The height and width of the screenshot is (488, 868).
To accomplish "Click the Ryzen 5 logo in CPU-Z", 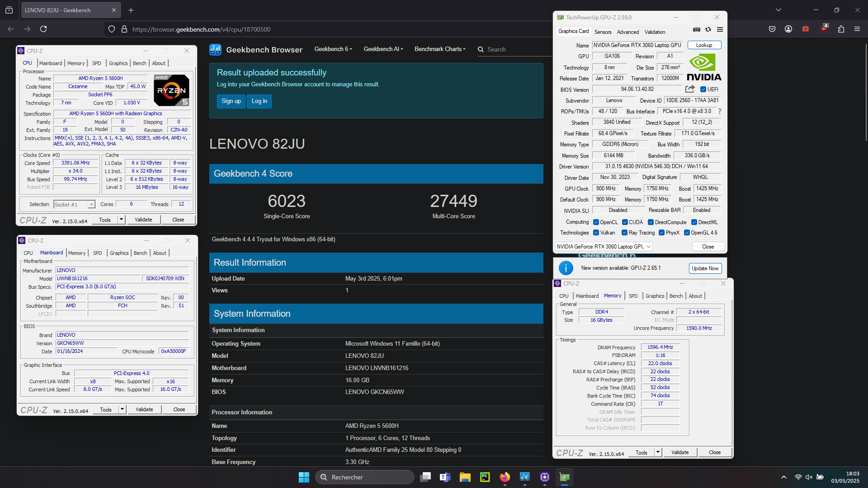I will coord(171,90).
